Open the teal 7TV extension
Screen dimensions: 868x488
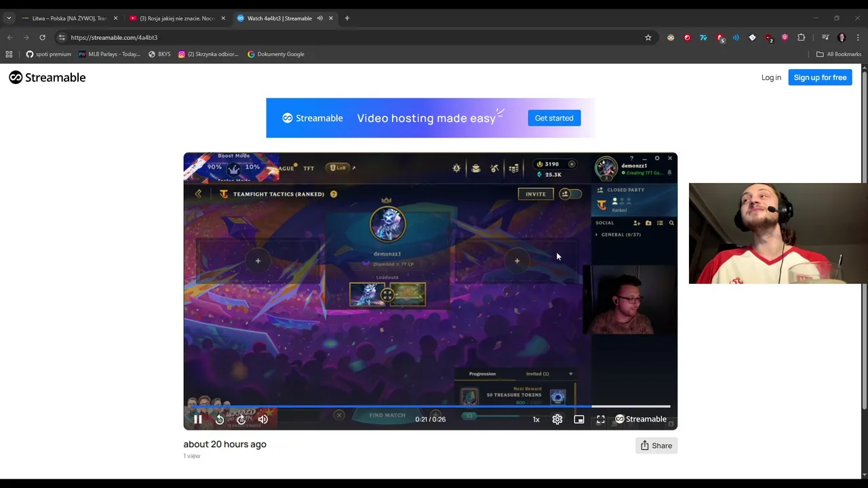[x=703, y=37]
